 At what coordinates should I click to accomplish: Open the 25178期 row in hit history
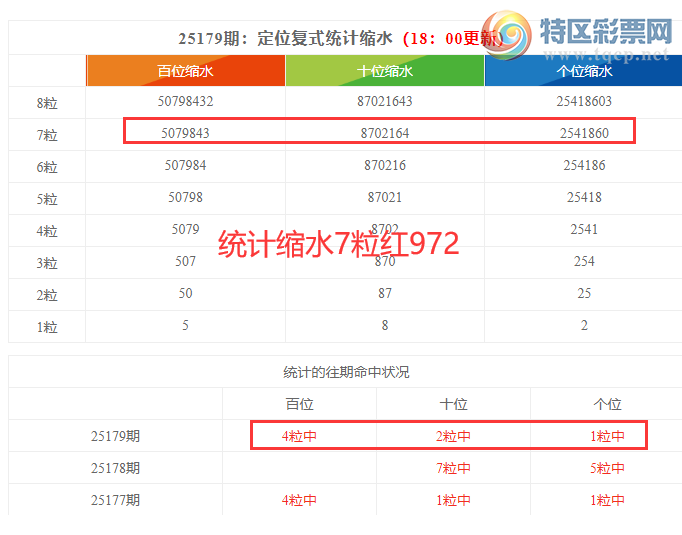116,468
